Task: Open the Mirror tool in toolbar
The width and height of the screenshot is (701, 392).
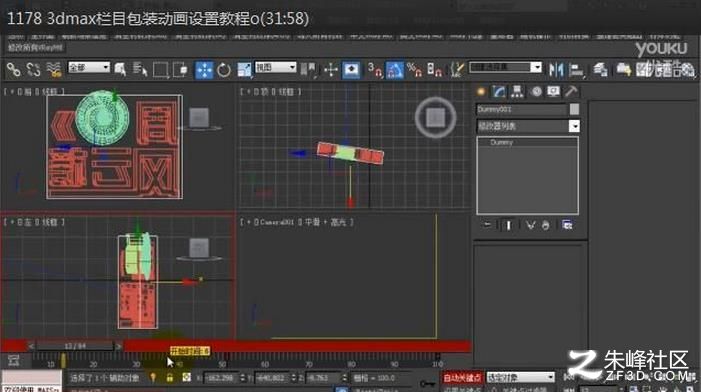Action: (556, 70)
